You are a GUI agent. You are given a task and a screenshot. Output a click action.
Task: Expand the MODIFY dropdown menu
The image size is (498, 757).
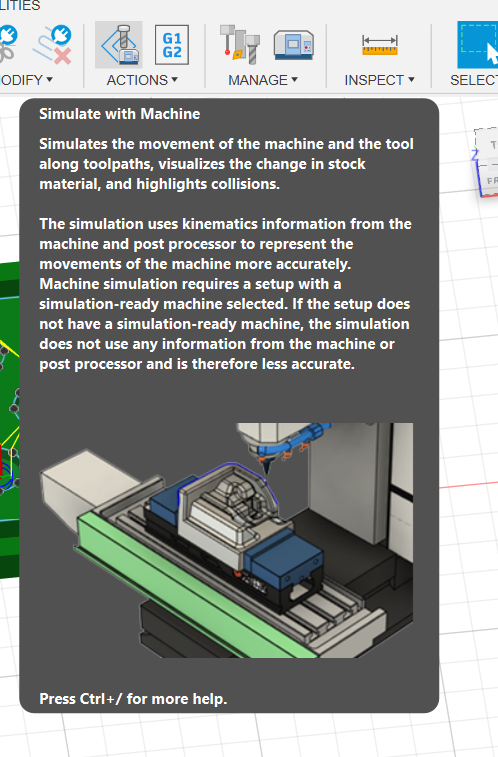click(26, 80)
